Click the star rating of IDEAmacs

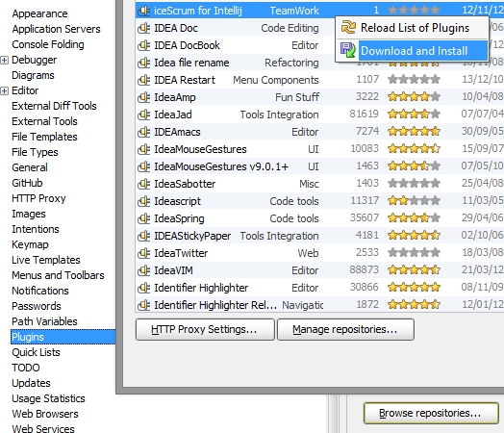coord(414,131)
